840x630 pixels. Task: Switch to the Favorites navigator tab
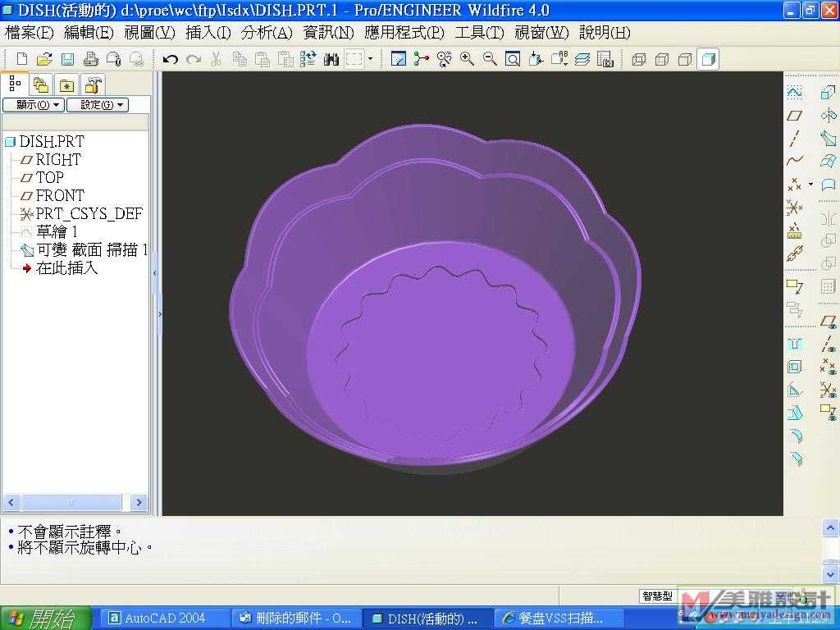67,84
